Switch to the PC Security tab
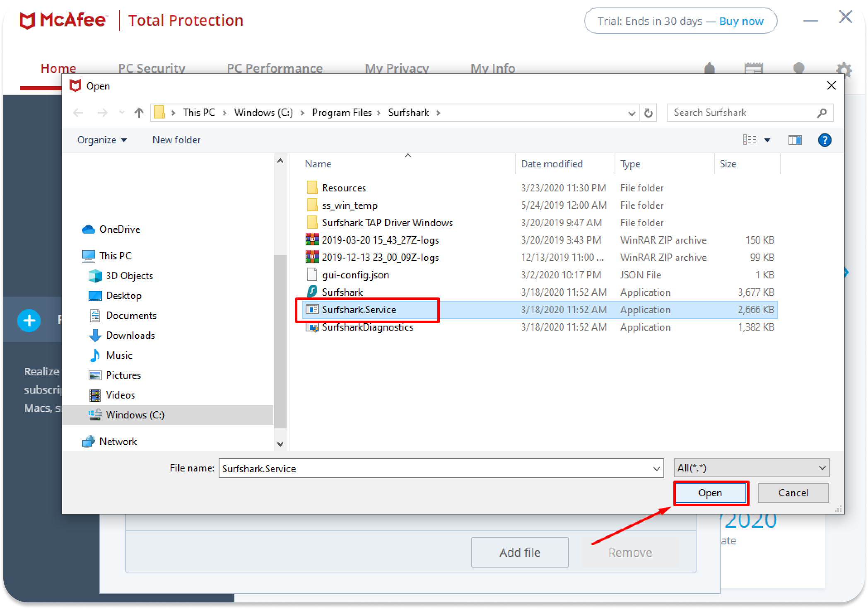The width and height of the screenshot is (868, 609). [x=152, y=68]
